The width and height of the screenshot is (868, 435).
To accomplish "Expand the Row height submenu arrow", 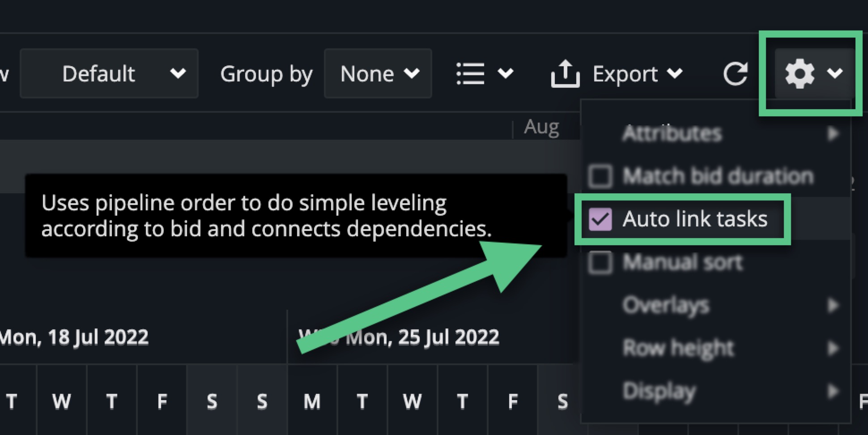I will (x=833, y=348).
